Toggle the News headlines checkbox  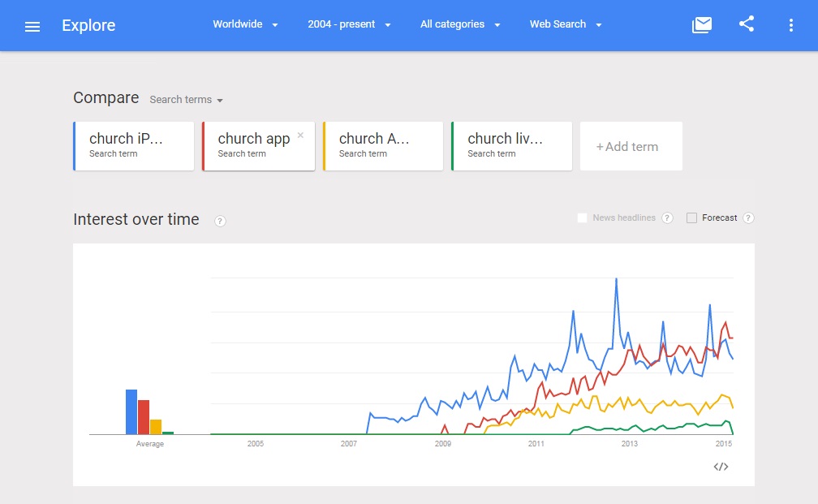click(582, 218)
